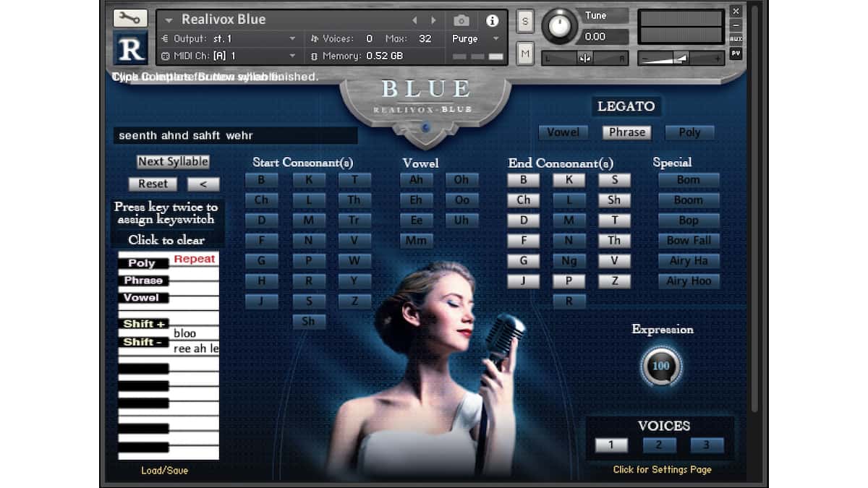The height and width of the screenshot is (488, 868).
Task: Select the Oh vowel
Action: [461, 180]
